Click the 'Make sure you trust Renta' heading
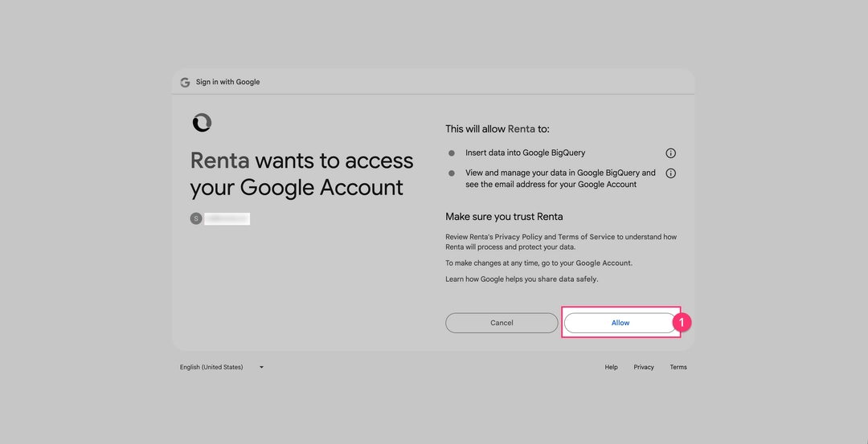Viewport: 868px width, 444px height. click(504, 217)
